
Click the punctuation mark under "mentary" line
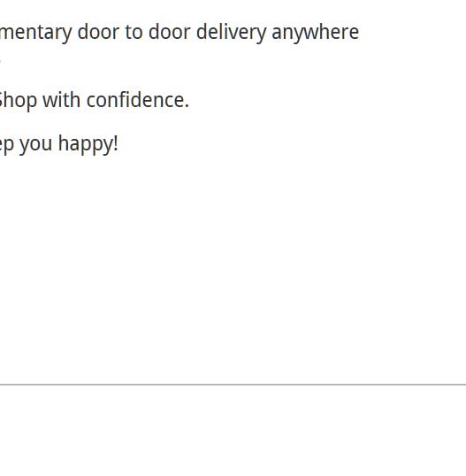pyautogui.click(x=1, y=60)
